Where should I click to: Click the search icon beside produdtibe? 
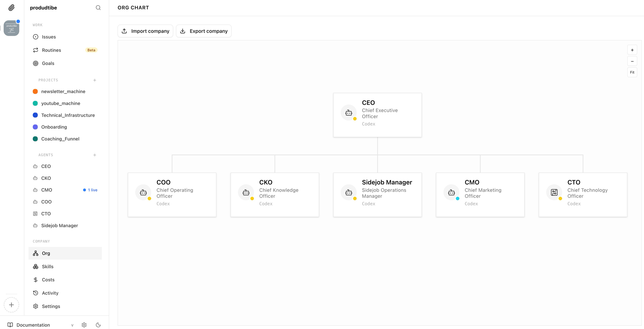tap(98, 8)
